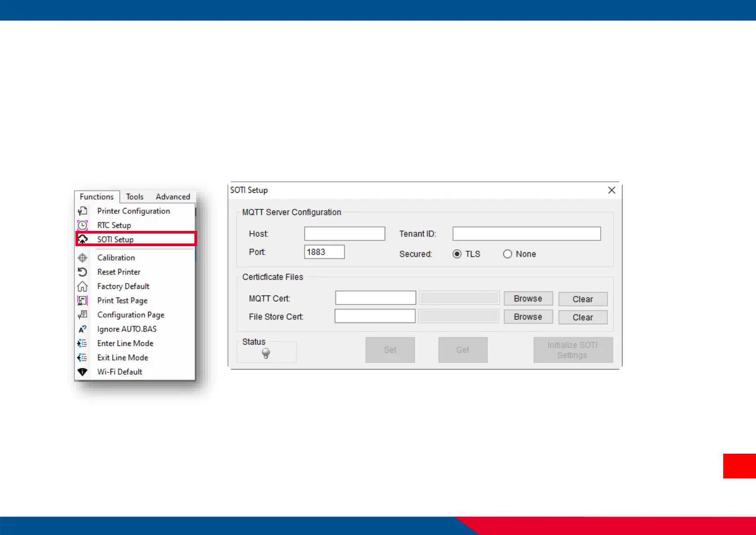Click the File Store Cert gray progress bar

[458, 316]
